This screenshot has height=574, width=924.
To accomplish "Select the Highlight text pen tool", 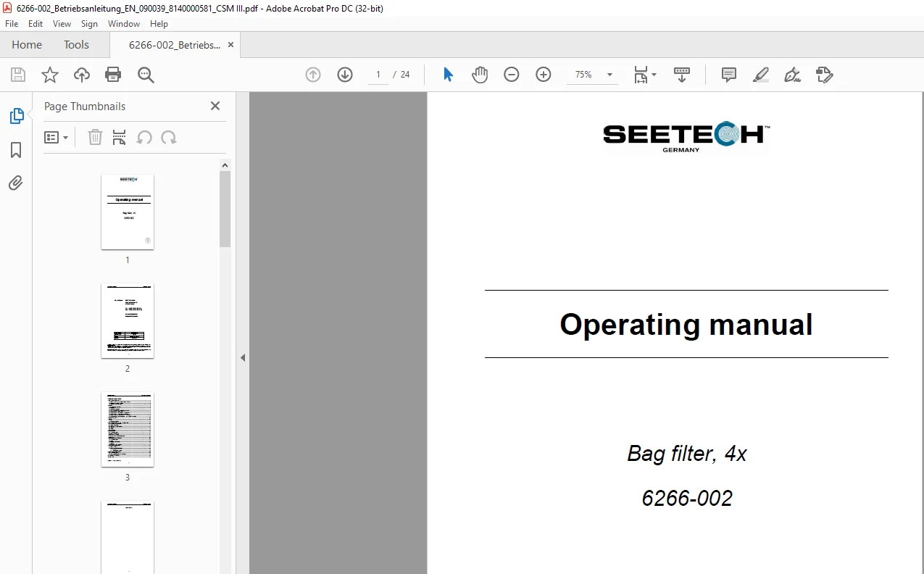I will (761, 75).
